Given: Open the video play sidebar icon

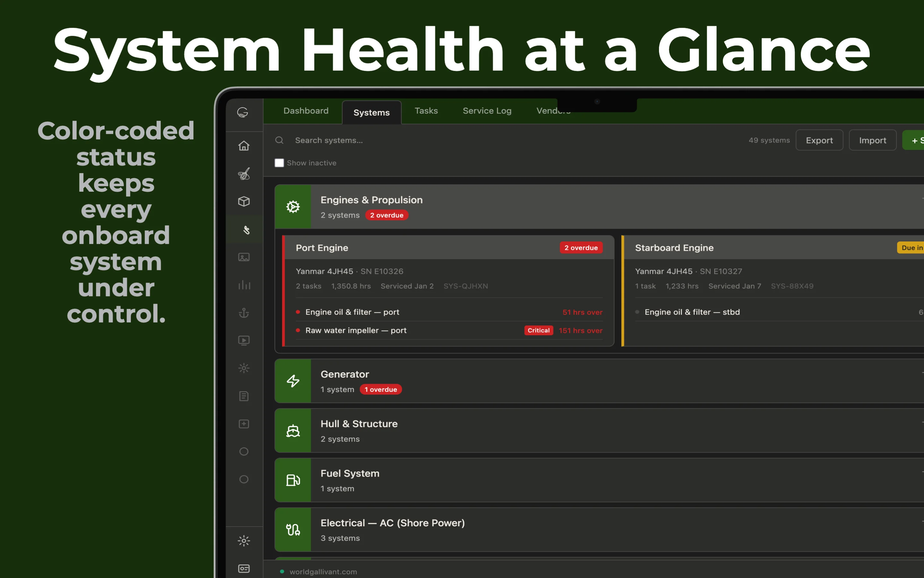Looking at the screenshot, I should click(x=244, y=340).
